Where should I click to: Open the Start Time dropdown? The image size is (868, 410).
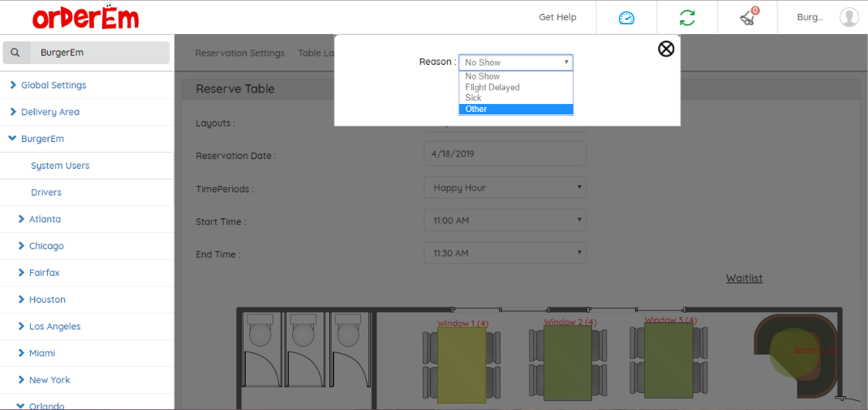pos(504,220)
